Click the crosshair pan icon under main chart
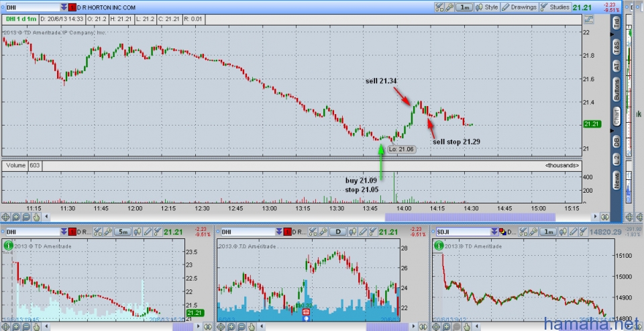Viewport: 644px width, 331px height. click(6, 217)
